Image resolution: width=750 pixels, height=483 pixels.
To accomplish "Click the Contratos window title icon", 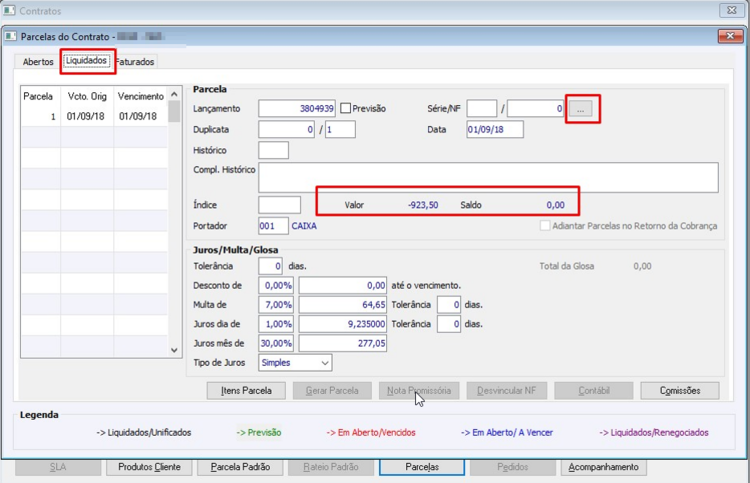I will pyautogui.click(x=9, y=11).
